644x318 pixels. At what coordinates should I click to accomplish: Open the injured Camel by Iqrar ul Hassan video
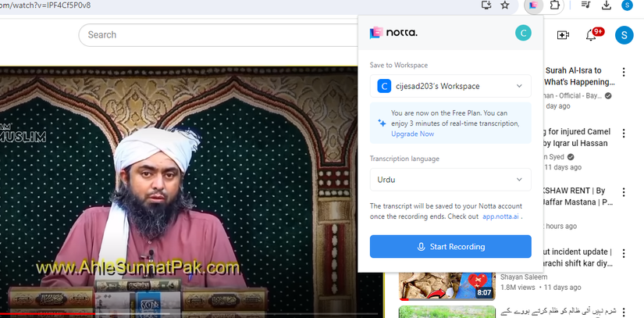(x=577, y=138)
